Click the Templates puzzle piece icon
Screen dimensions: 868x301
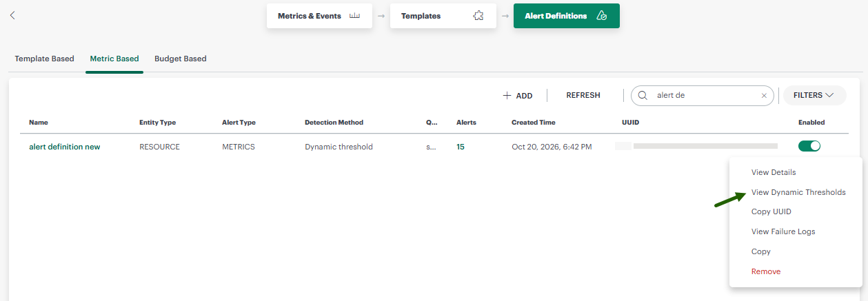coord(478,16)
